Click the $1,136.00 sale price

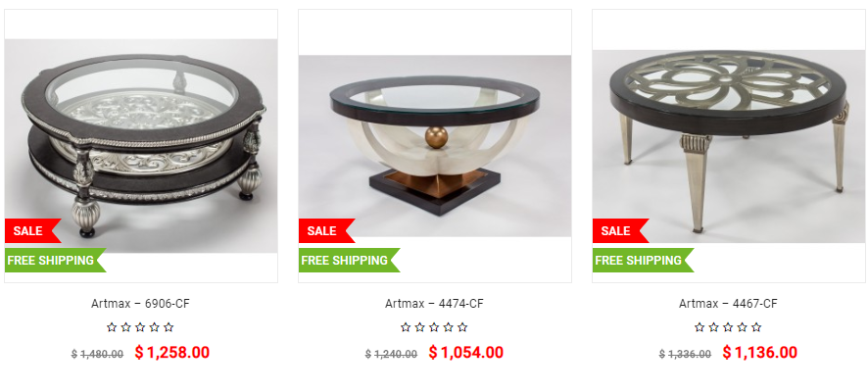click(760, 352)
